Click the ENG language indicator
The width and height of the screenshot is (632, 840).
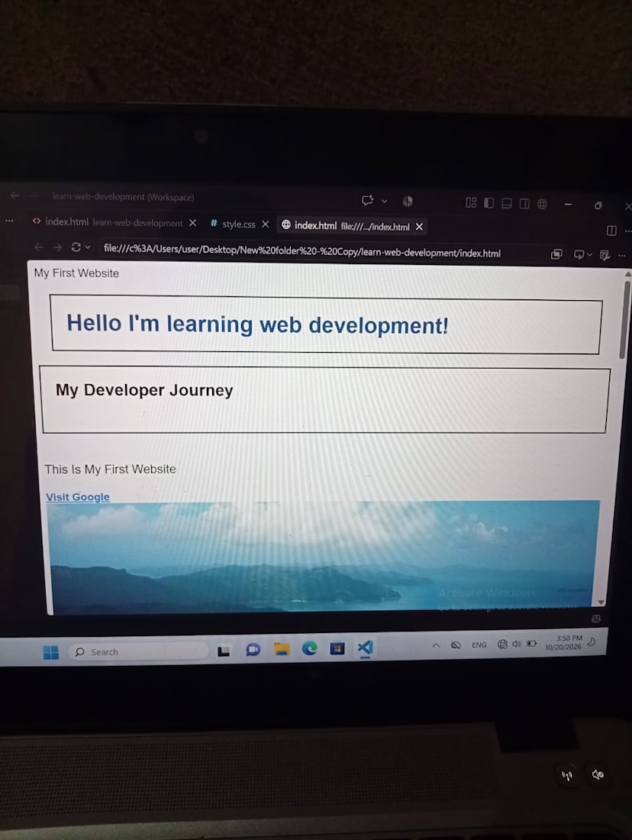479,645
